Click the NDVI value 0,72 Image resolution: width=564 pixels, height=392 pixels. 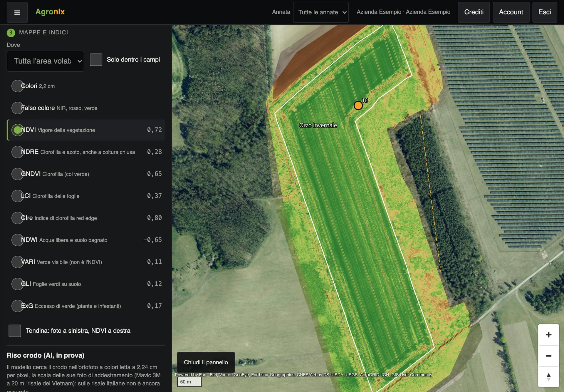[155, 130]
